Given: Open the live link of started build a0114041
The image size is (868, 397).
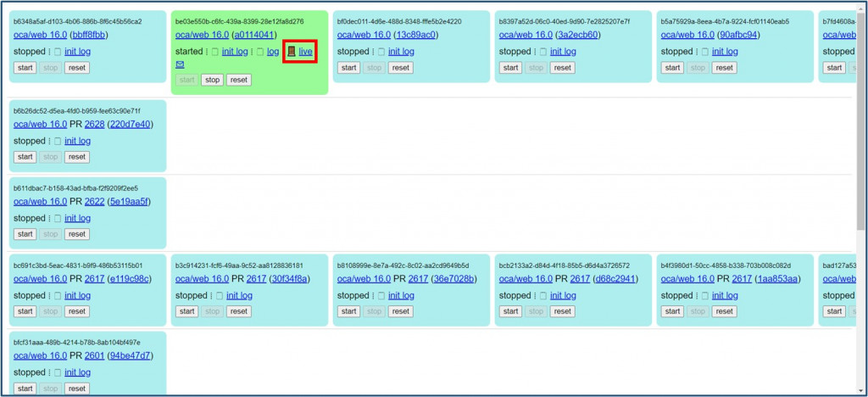Looking at the screenshot, I should coord(305,52).
